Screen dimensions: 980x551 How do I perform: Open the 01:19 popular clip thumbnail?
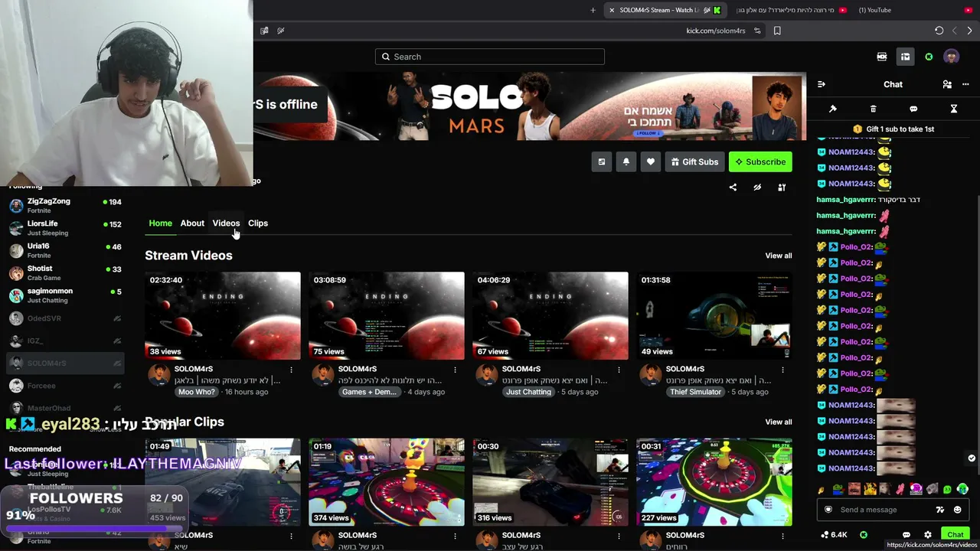387,482
